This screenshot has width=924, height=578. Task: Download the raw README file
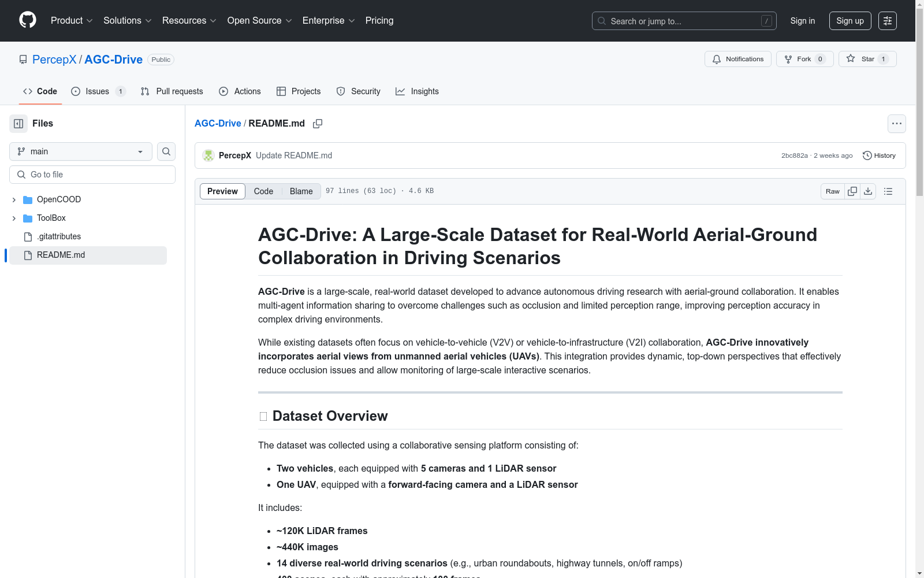click(868, 191)
